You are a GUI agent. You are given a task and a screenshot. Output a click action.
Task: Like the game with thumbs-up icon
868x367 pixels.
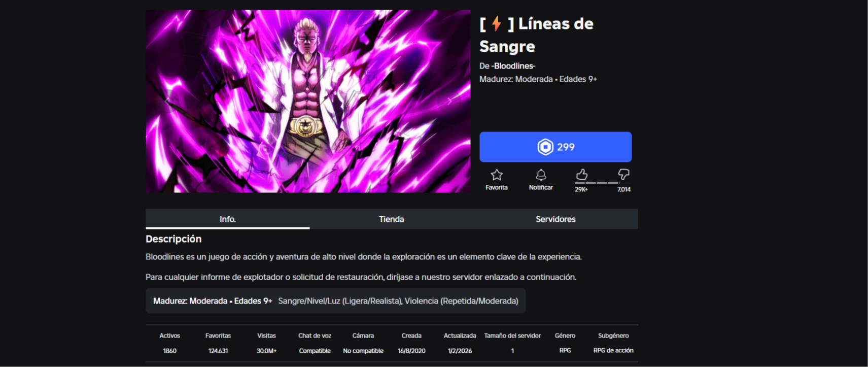click(x=581, y=175)
